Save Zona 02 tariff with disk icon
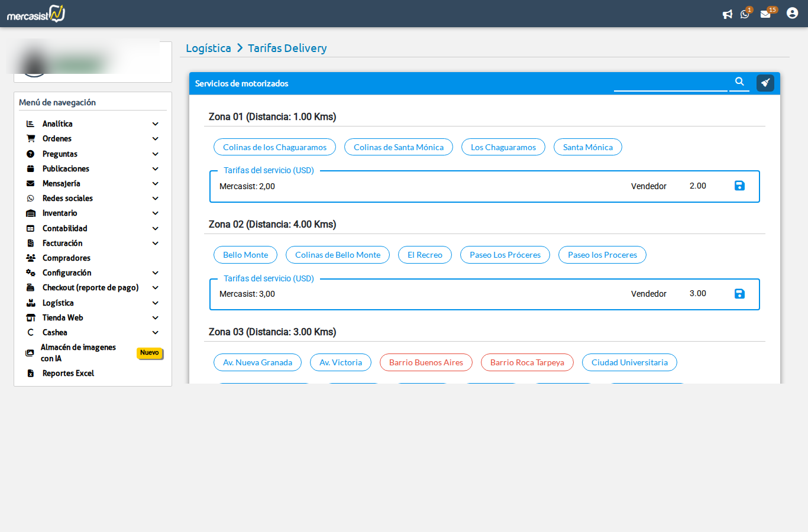Viewport: 808px width, 532px height. (x=739, y=294)
